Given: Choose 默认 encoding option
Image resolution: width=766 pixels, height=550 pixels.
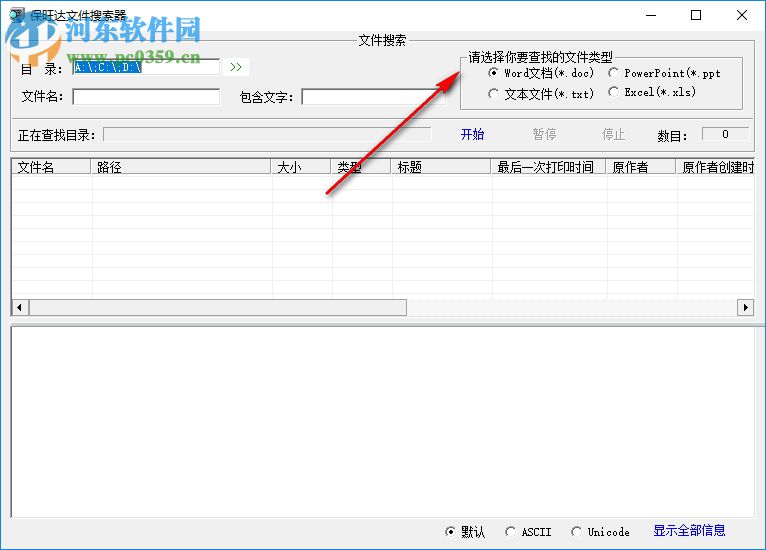Looking at the screenshot, I should pos(465,531).
